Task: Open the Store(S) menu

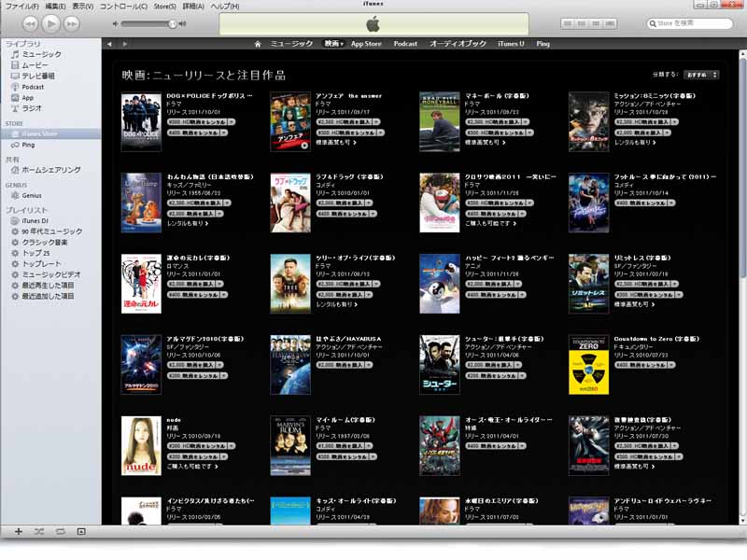Action: tap(165, 7)
